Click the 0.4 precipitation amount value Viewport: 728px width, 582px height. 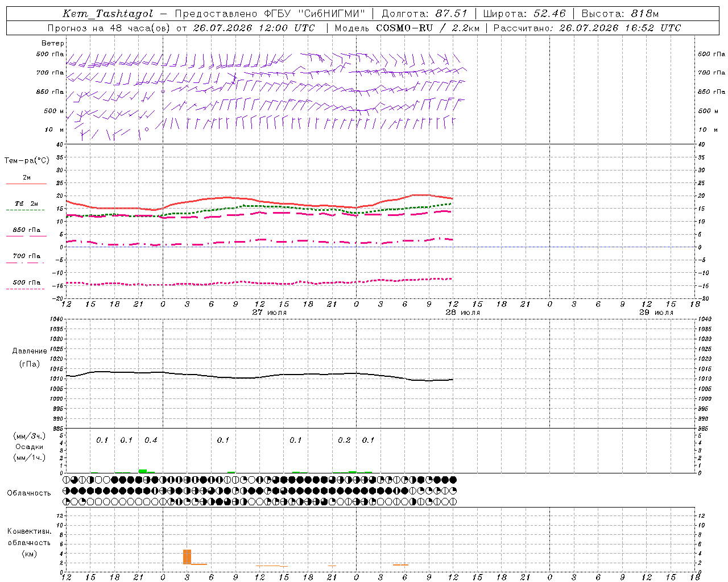[x=151, y=440]
